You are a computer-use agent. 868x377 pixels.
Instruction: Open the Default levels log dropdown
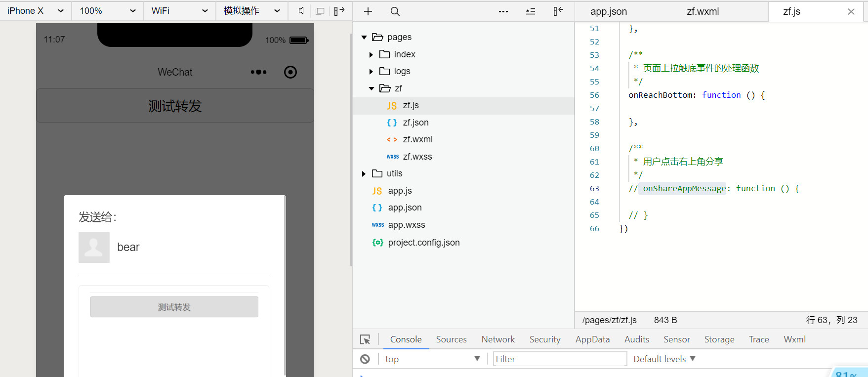point(664,359)
